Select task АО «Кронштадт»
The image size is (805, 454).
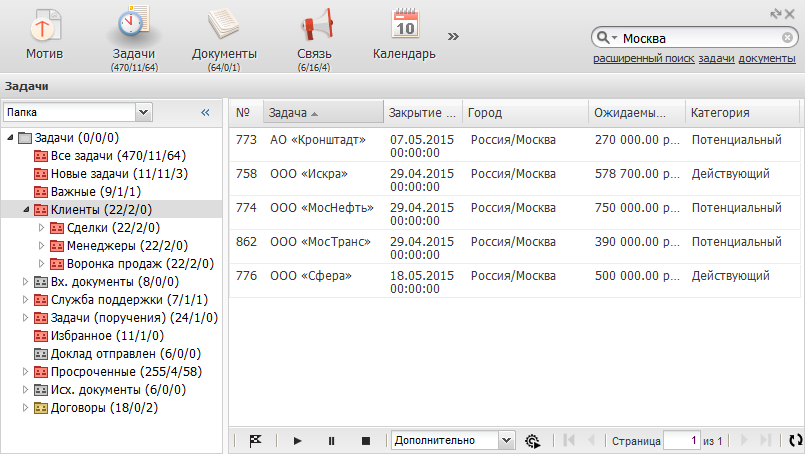[x=318, y=140]
